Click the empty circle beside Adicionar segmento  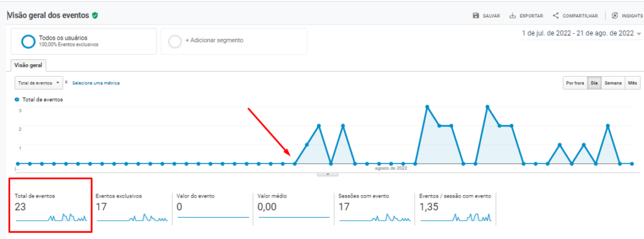tap(175, 41)
